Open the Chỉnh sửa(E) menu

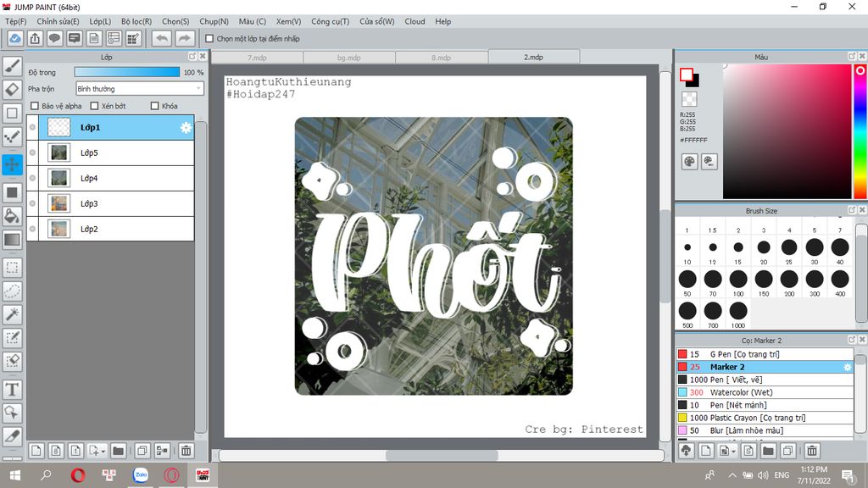click(x=58, y=21)
